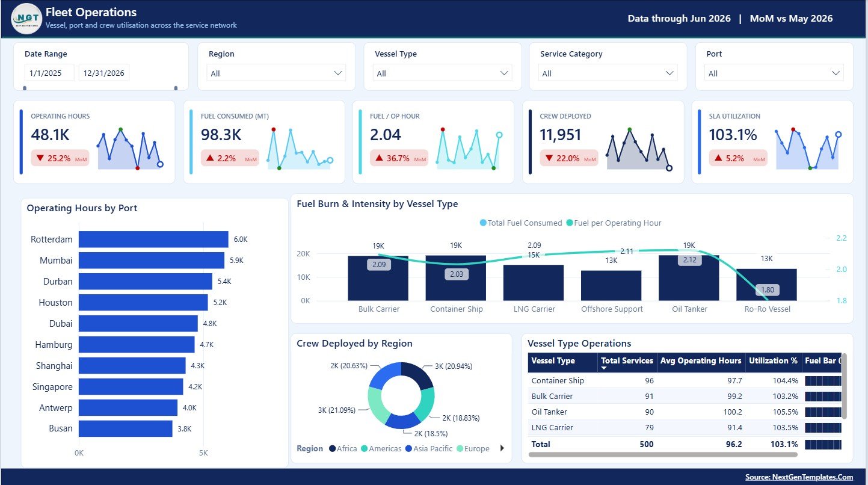Click the end date field 12/31/2026
The image size is (868, 485).
(104, 73)
